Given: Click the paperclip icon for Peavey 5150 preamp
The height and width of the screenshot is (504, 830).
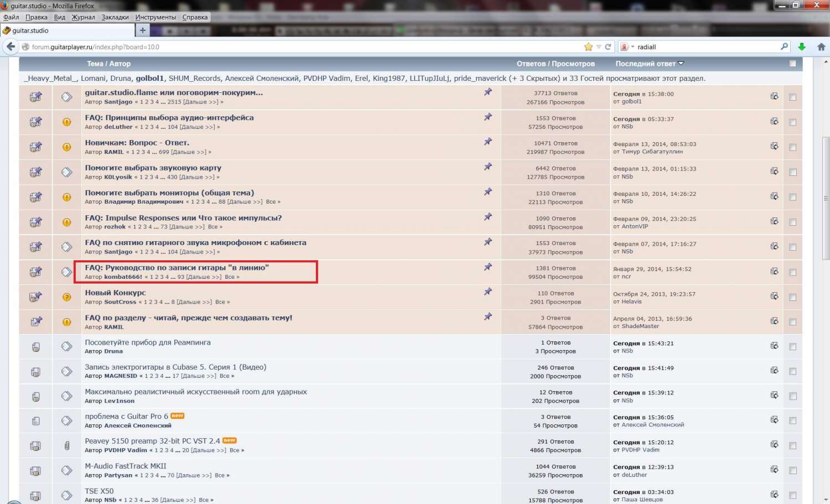Looking at the screenshot, I should click(66, 445).
